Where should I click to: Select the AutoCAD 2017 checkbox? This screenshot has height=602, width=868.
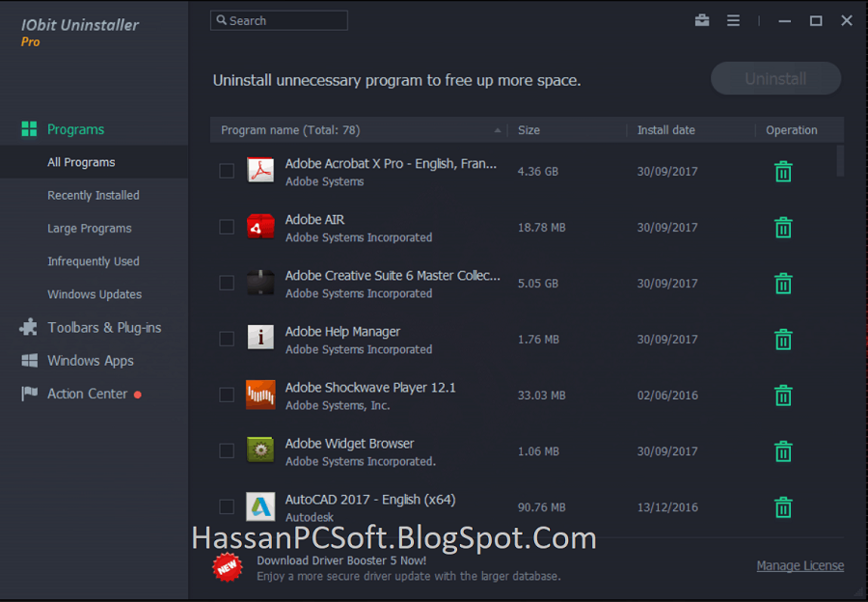(227, 506)
